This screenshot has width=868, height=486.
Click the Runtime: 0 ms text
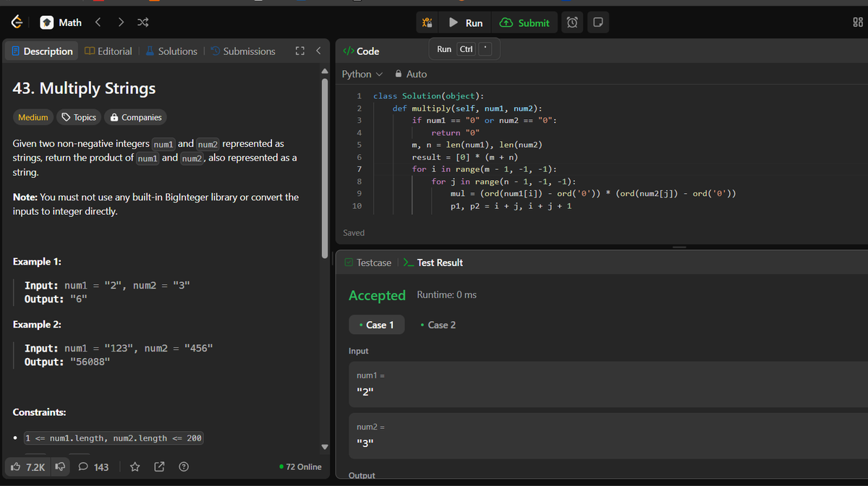447,295
